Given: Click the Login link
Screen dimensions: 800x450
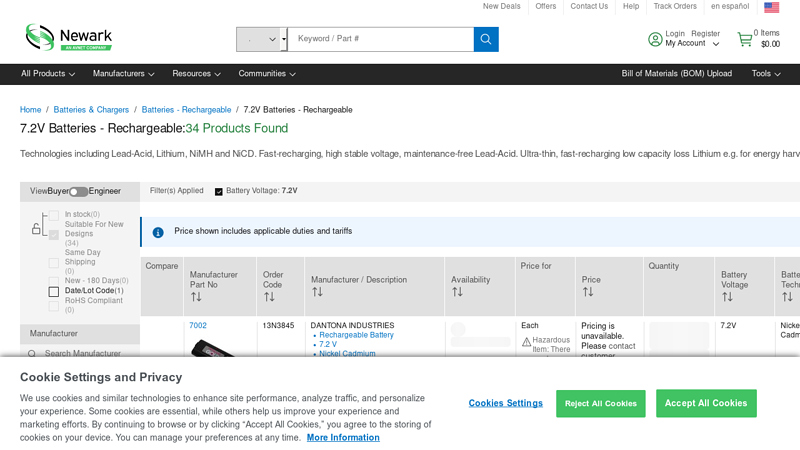Looking at the screenshot, I should click(x=675, y=34).
